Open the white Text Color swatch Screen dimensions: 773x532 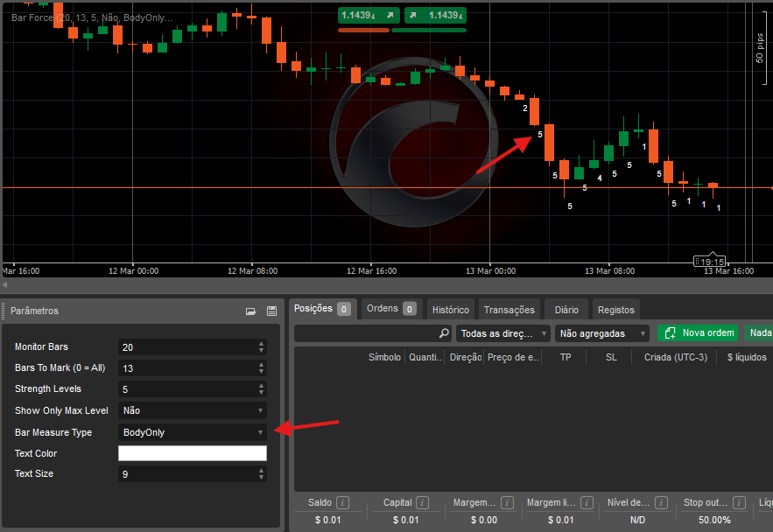tap(192, 453)
